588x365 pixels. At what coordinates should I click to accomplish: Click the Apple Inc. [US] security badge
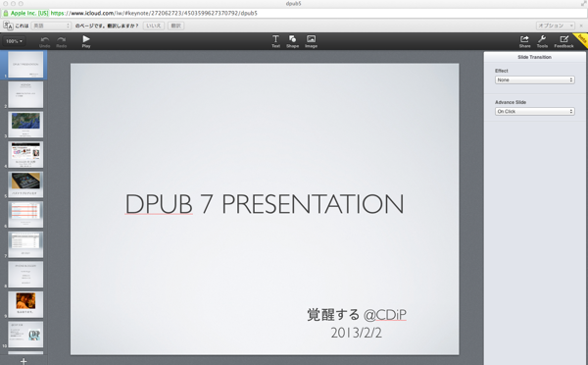(25, 13)
